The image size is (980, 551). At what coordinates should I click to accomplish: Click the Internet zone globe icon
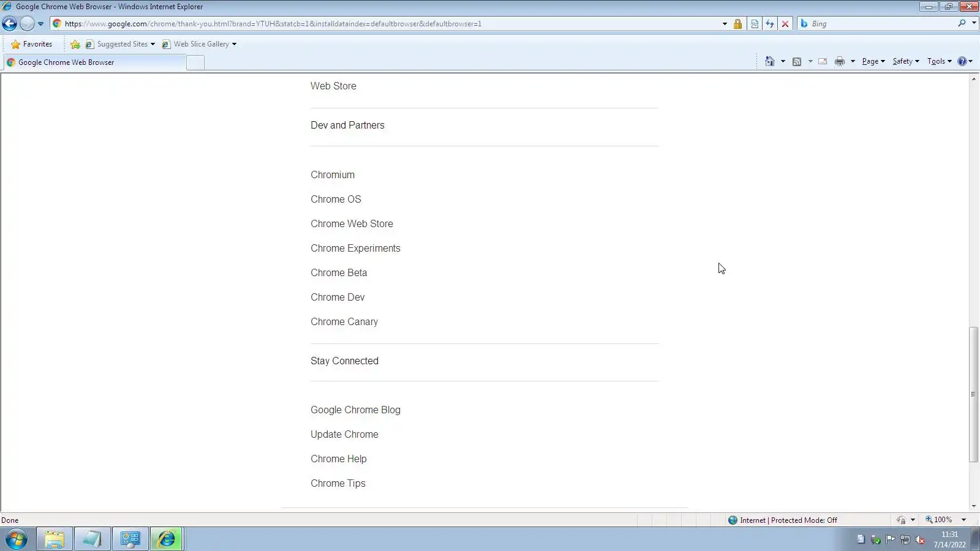(x=733, y=520)
